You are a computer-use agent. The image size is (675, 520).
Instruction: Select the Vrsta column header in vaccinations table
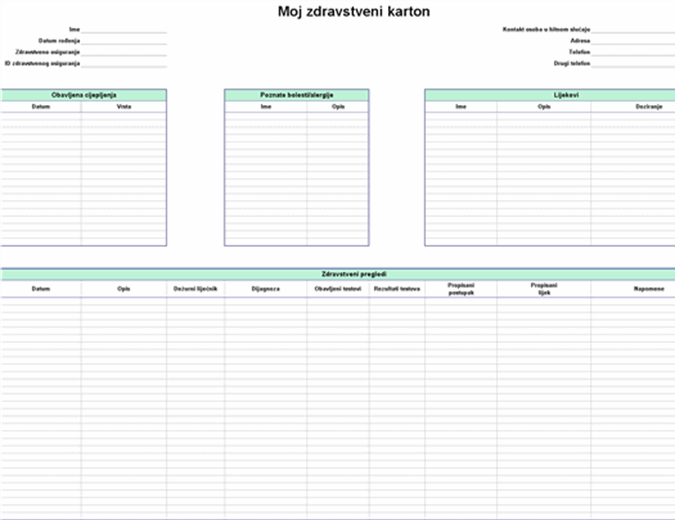[x=124, y=106]
